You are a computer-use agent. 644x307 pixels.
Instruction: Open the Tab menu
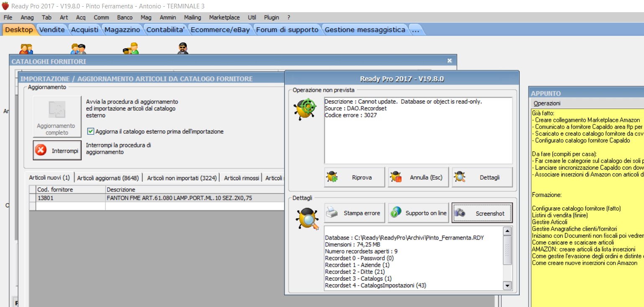(47, 17)
